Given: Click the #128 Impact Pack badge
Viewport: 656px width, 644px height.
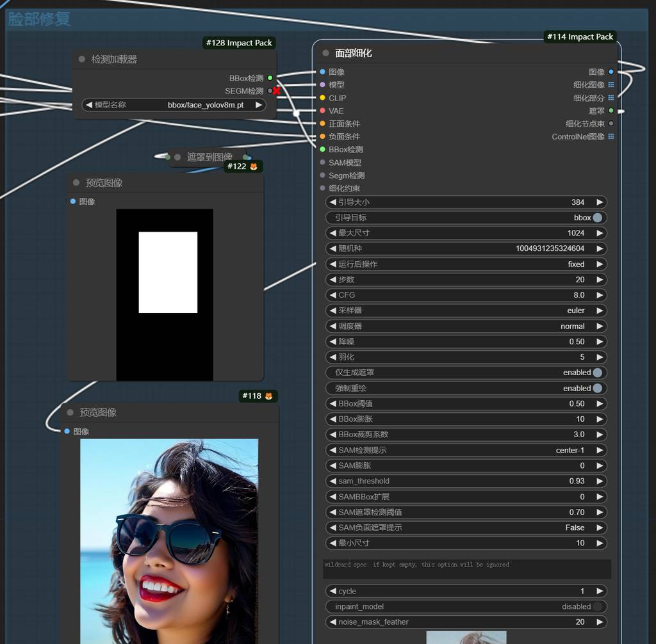Looking at the screenshot, I should [239, 43].
